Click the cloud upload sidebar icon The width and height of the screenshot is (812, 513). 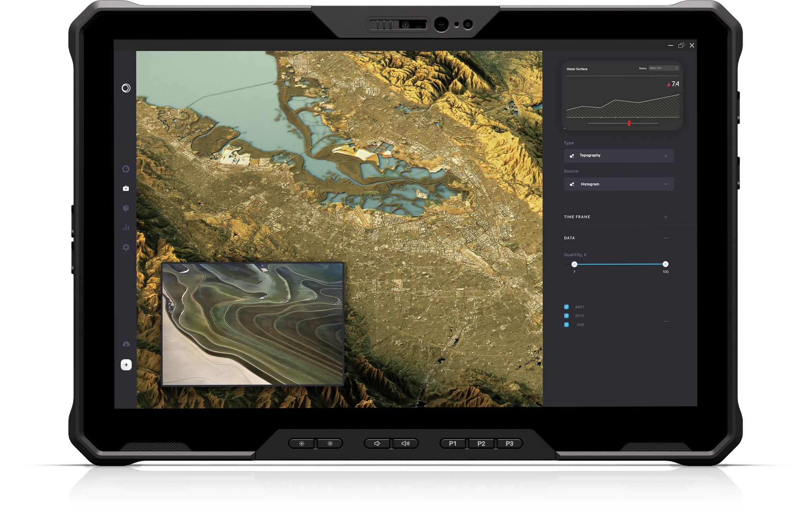(x=126, y=344)
